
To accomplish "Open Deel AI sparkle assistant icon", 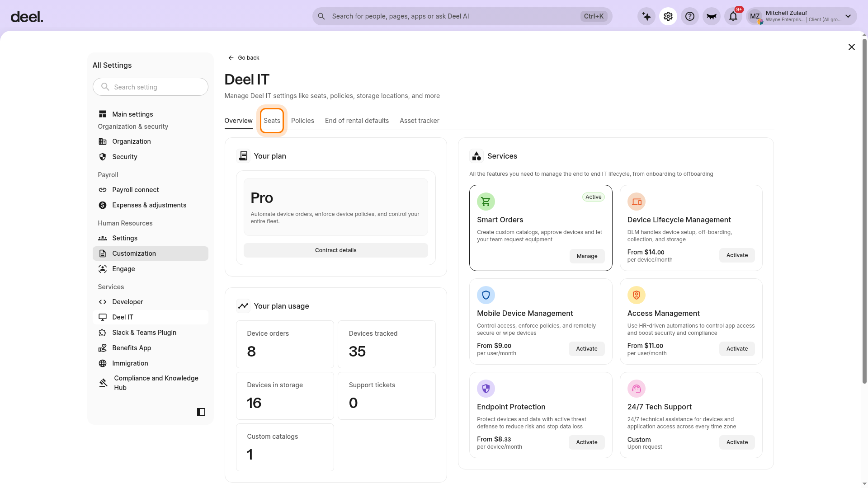I will (646, 16).
